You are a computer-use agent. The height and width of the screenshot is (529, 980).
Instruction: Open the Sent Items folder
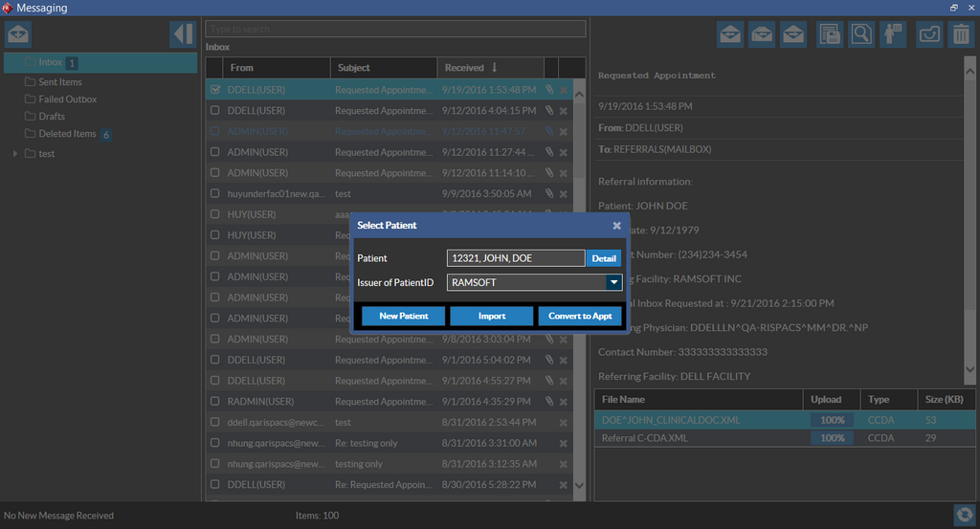59,82
